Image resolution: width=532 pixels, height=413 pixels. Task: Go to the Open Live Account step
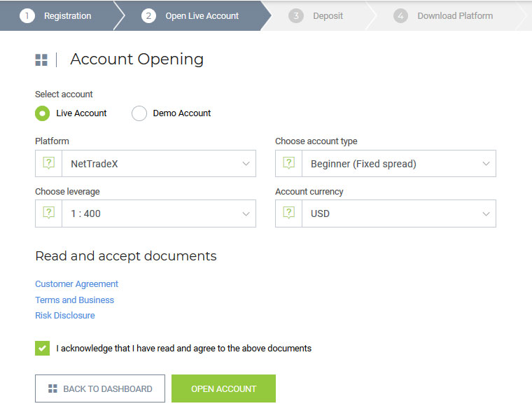point(202,15)
